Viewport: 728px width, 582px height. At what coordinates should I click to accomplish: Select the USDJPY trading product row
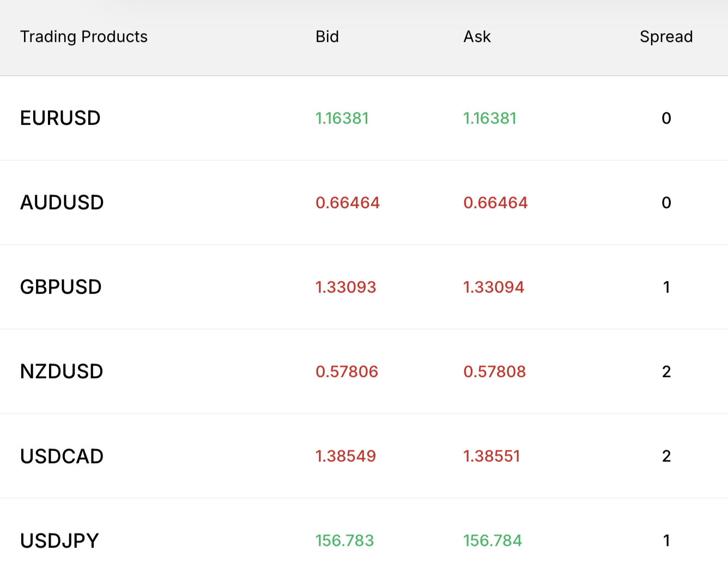point(59,540)
